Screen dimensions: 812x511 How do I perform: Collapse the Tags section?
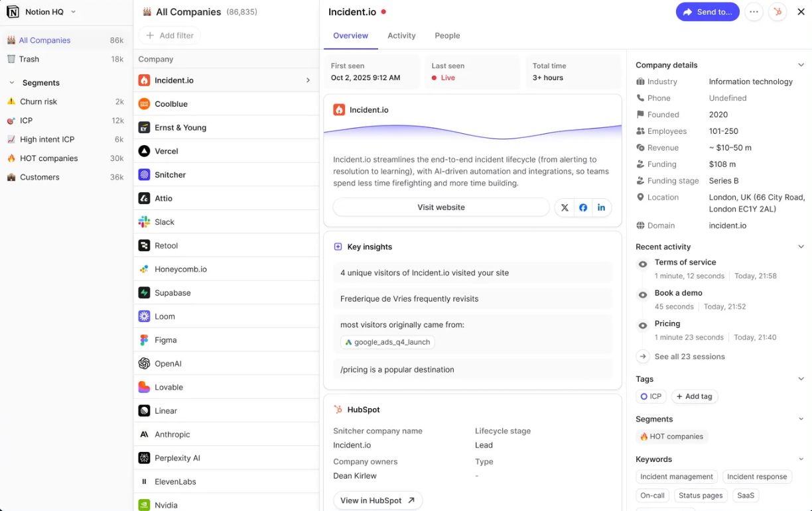tap(801, 379)
